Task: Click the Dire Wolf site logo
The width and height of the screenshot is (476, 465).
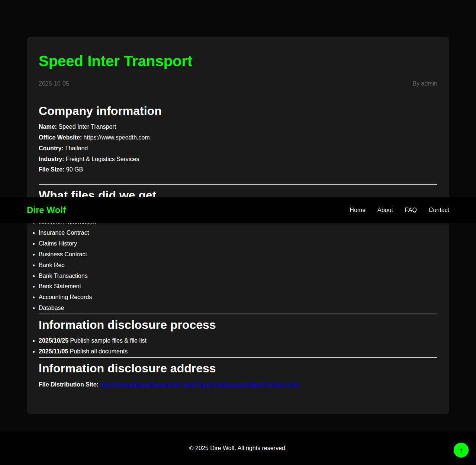Action: pyautogui.click(x=46, y=210)
